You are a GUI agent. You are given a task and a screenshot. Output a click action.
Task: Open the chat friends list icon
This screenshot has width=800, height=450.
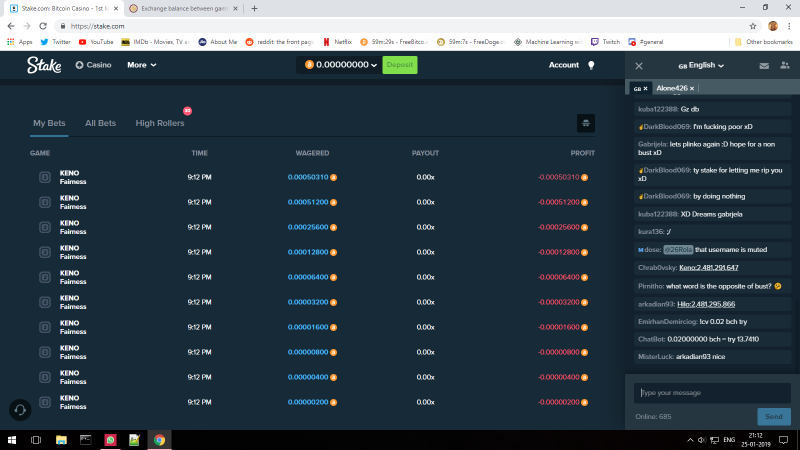pos(785,65)
